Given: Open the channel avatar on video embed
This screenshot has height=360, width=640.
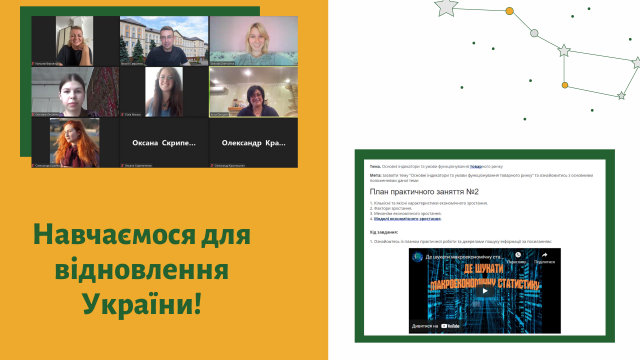Looking at the screenshot, I should click(418, 257).
